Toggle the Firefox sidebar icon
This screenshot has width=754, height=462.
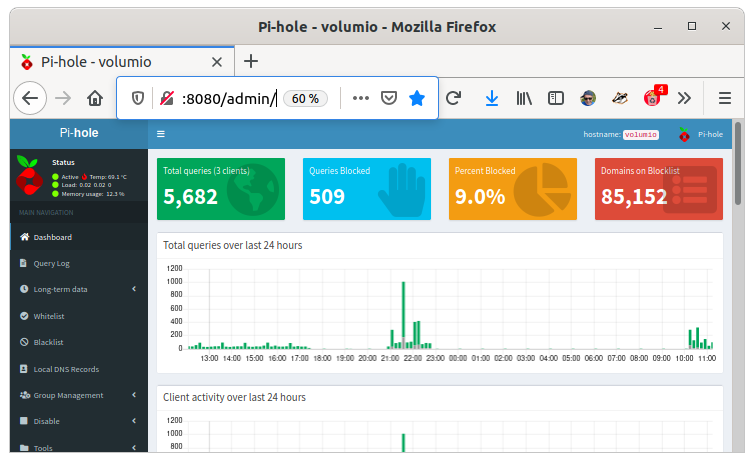556,98
